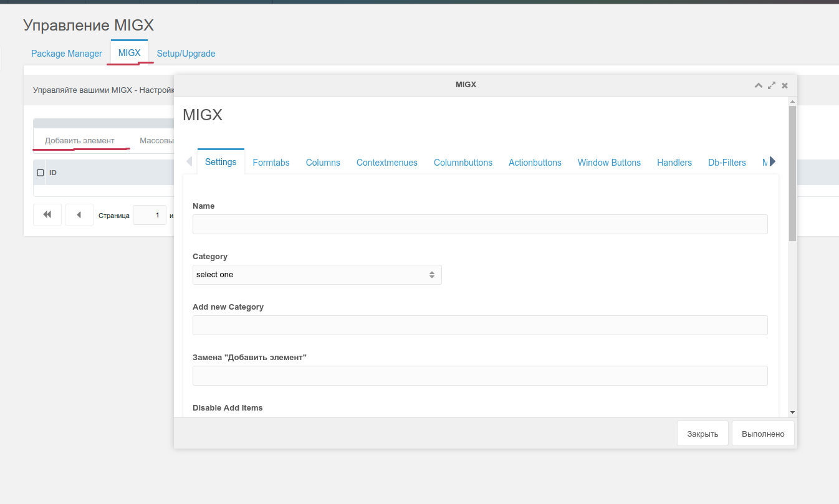This screenshot has height=504, width=839.
Task: Click Добавить элемент button
Action: pyautogui.click(x=80, y=141)
